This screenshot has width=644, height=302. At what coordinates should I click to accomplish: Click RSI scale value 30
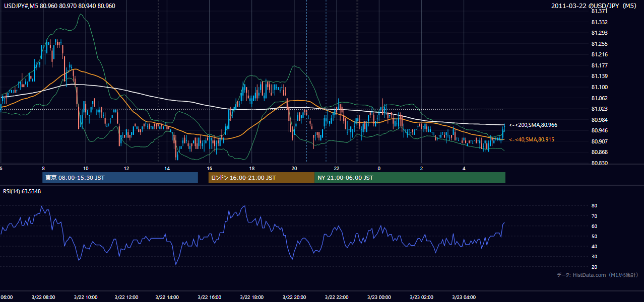point(594,257)
